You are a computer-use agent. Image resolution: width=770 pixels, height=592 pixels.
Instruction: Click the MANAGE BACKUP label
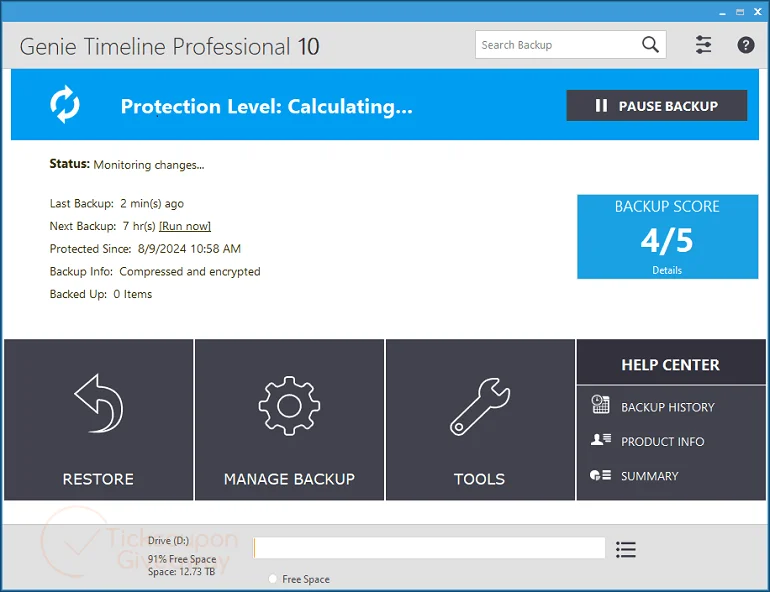289,479
